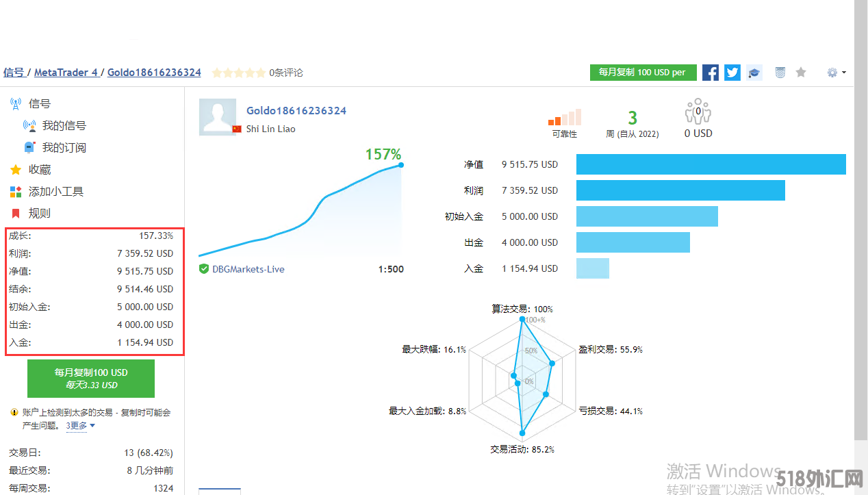Viewport: 868px width, 495px height.
Task: Click the top 每月复制 100 USD per button
Action: click(x=643, y=73)
